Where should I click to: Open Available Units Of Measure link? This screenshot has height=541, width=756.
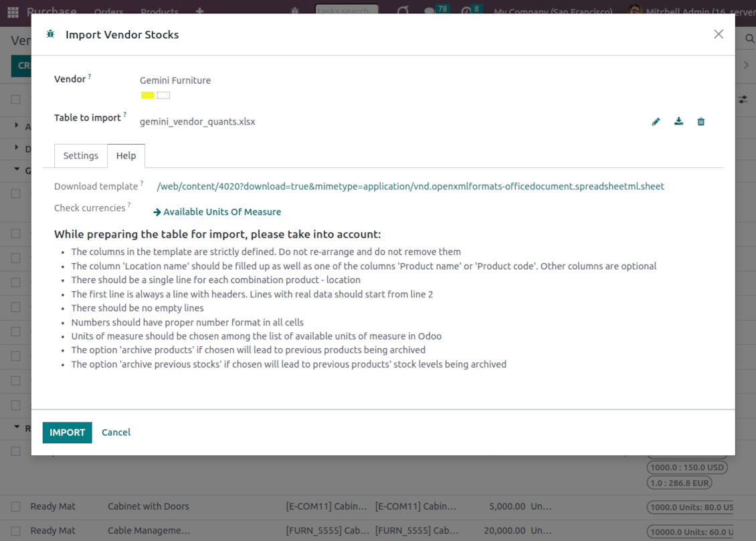217,212
